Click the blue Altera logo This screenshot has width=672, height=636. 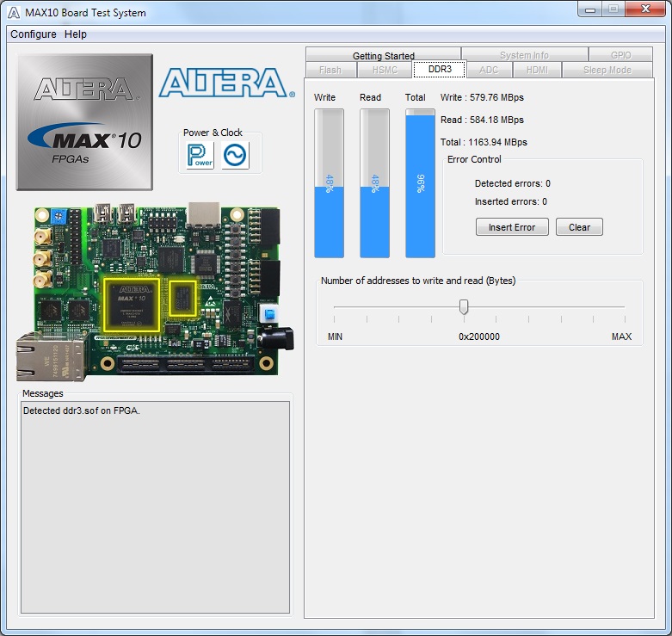tap(226, 83)
